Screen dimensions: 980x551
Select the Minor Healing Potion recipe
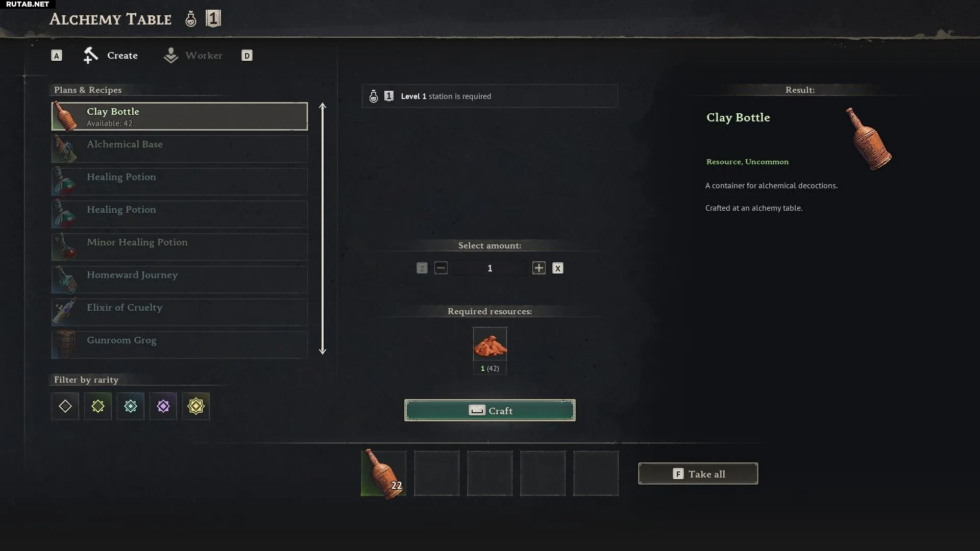click(x=180, y=246)
